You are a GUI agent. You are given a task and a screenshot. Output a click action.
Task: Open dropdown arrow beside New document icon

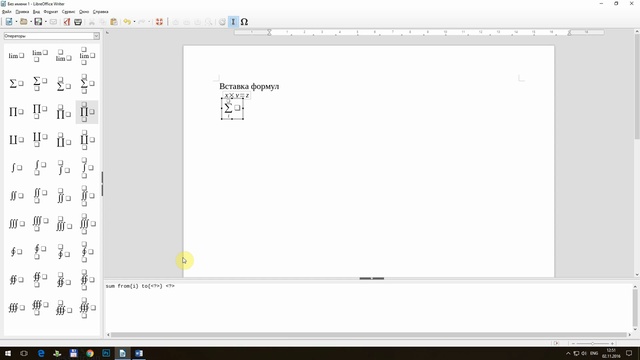coord(16,22)
